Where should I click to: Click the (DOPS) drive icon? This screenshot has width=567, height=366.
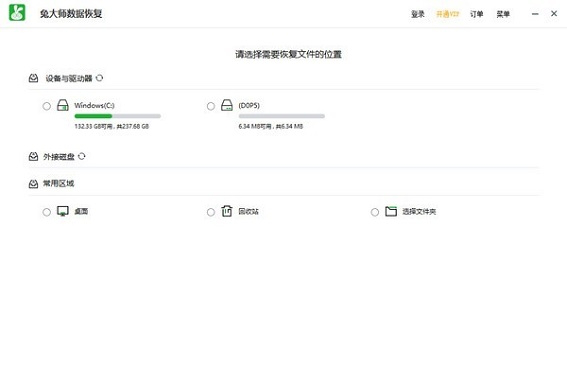(x=227, y=105)
